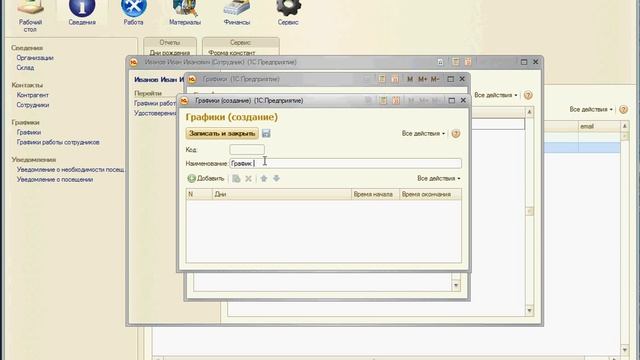This screenshot has width=640, height=360.
Task: Open the Материалы section
Action: click(x=185, y=13)
